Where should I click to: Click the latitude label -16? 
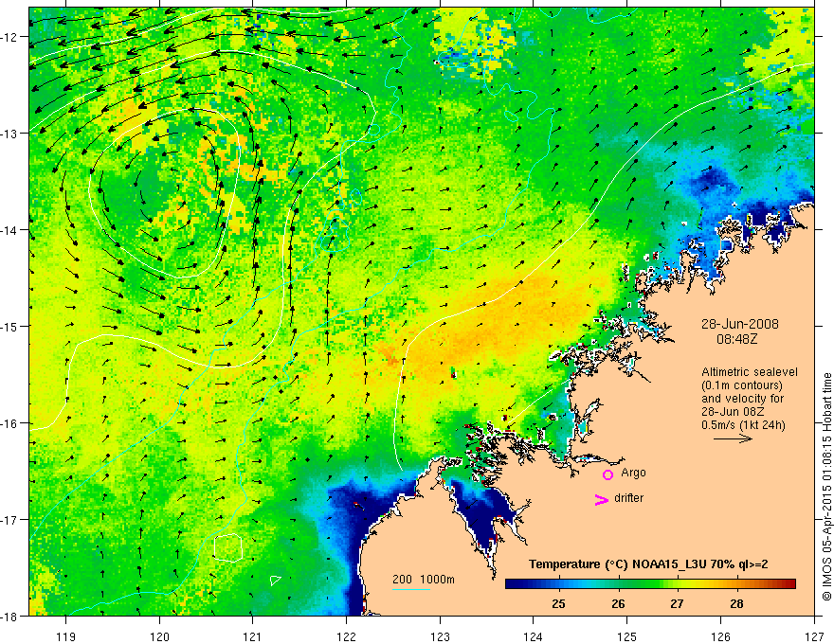coord(9,423)
